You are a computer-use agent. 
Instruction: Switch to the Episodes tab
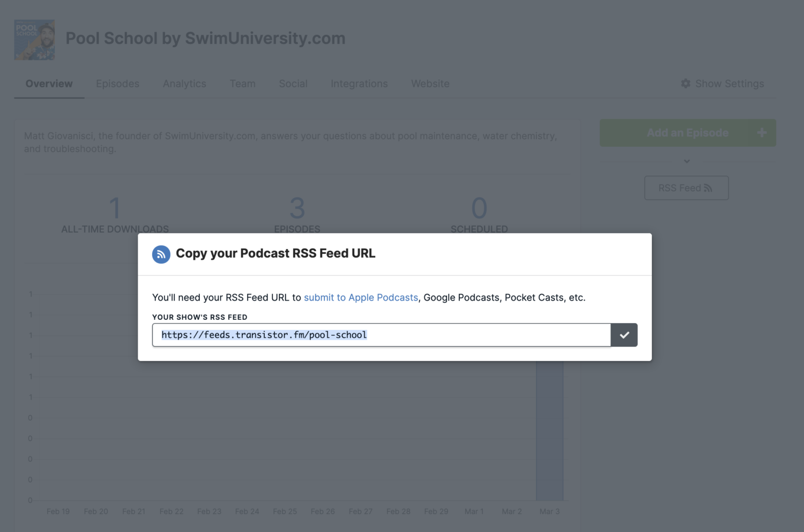tap(117, 84)
